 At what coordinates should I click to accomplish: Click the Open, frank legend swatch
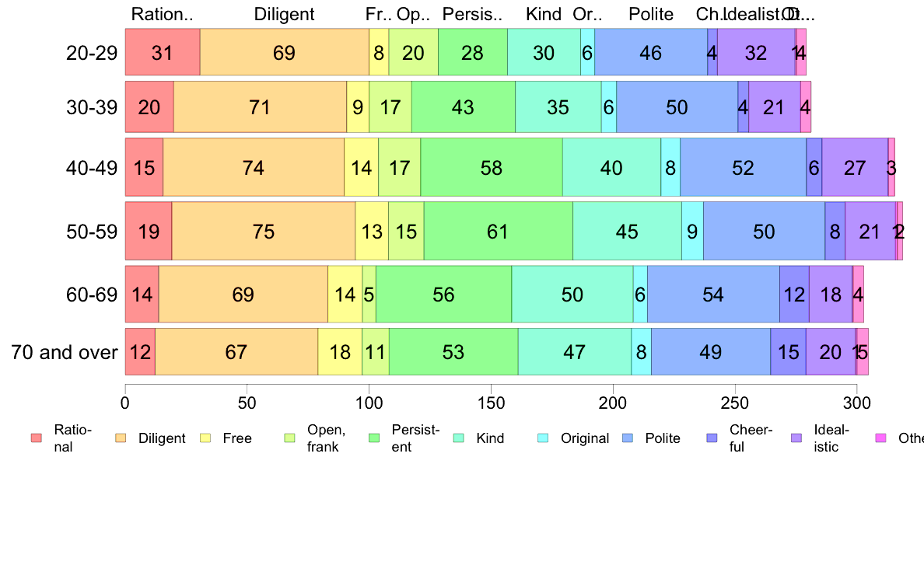pos(290,438)
